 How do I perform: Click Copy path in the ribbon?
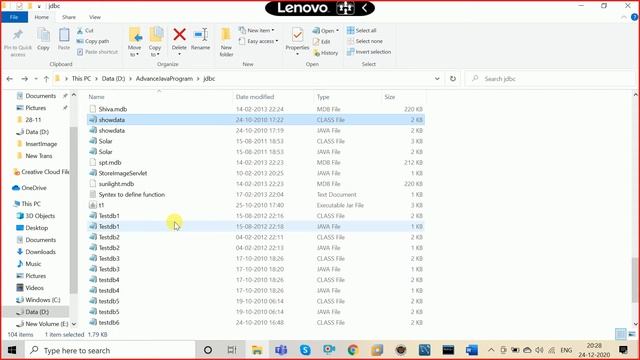tap(93, 41)
